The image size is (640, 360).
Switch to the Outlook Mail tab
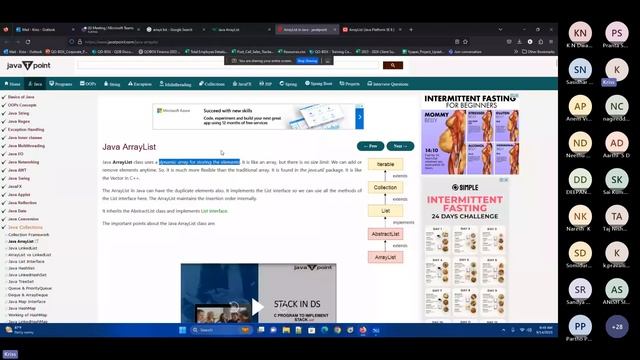[x=44, y=29]
